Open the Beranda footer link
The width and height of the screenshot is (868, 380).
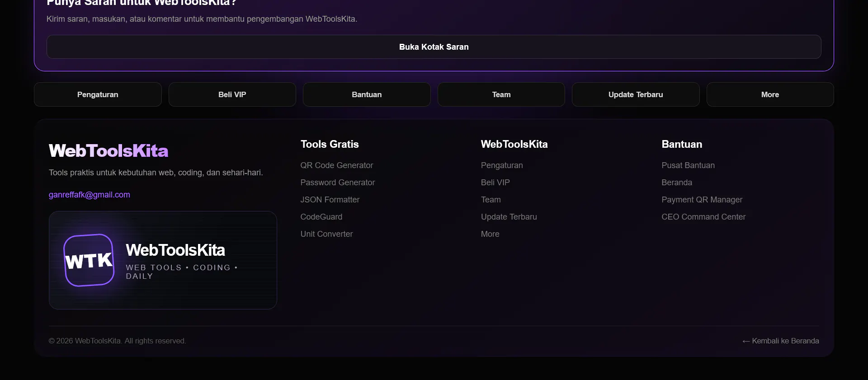677,183
